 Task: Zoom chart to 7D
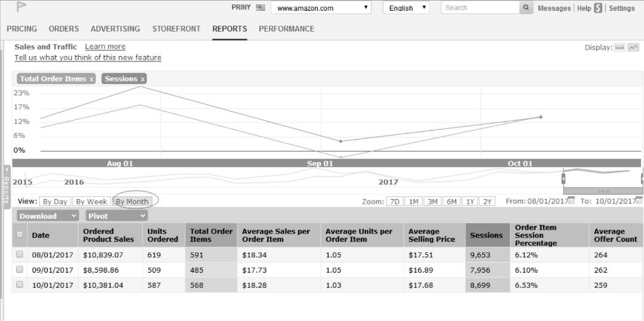pyautogui.click(x=395, y=202)
